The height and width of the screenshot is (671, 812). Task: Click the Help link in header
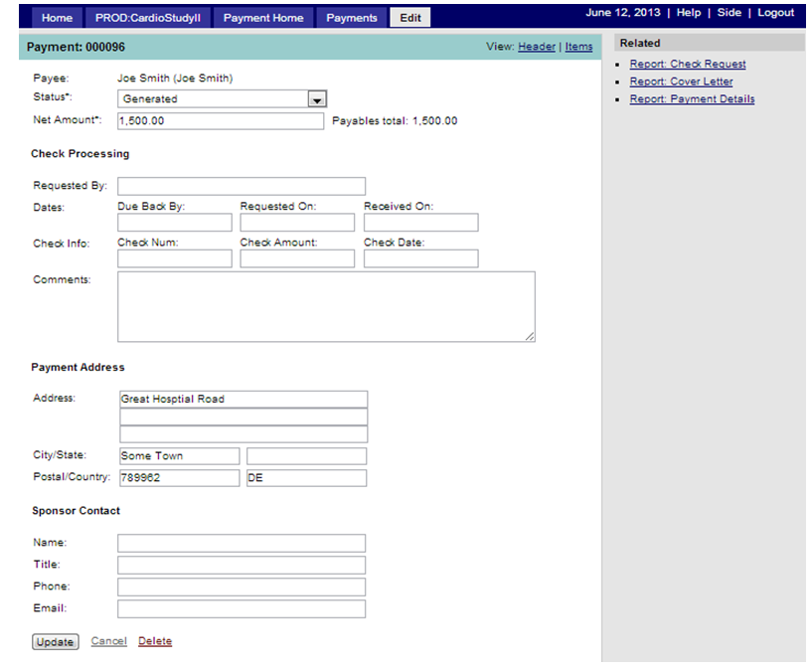pos(689,13)
